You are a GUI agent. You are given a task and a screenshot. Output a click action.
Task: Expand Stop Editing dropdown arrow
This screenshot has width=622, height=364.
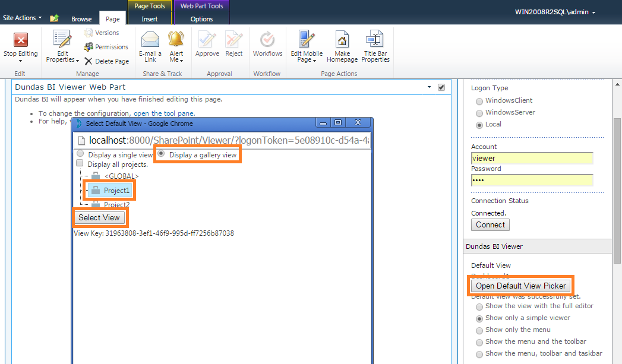coord(21,61)
